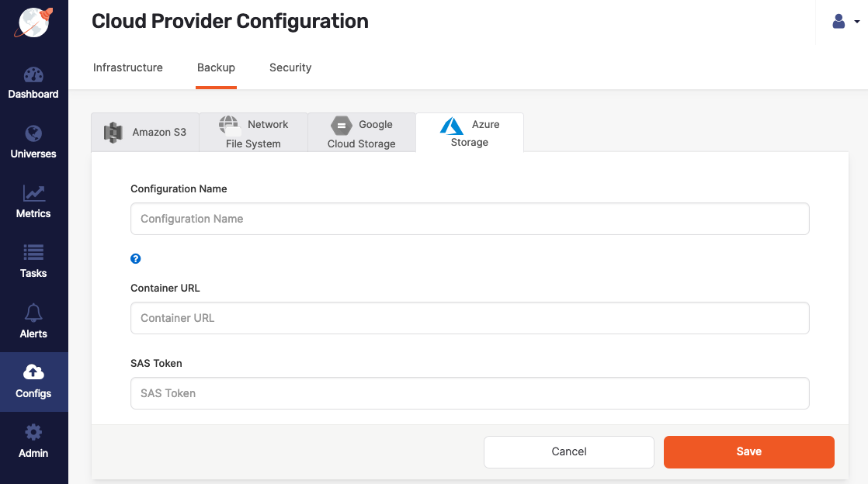Switch to Network File System configuration
This screenshot has width=868, height=484.
coord(254,132)
